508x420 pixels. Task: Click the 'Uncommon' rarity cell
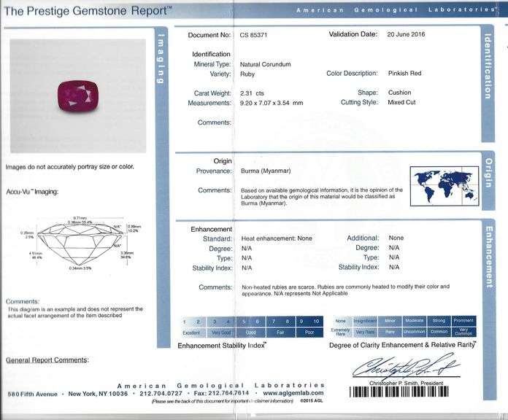415,332
